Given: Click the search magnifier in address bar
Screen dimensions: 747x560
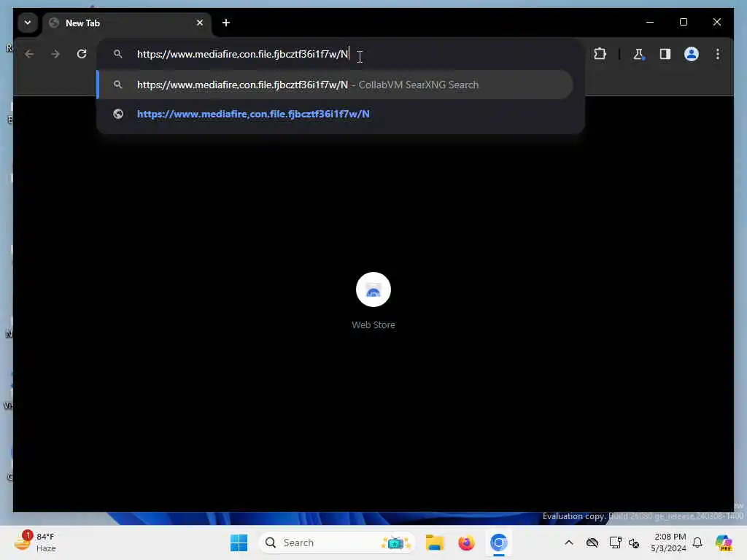Looking at the screenshot, I should pos(117,54).
